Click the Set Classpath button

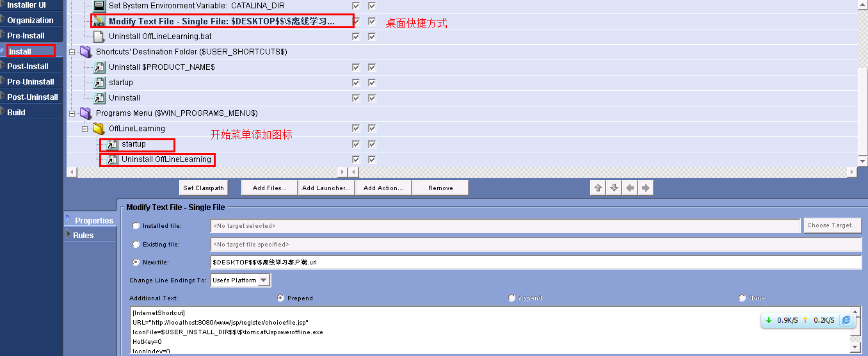204,188
